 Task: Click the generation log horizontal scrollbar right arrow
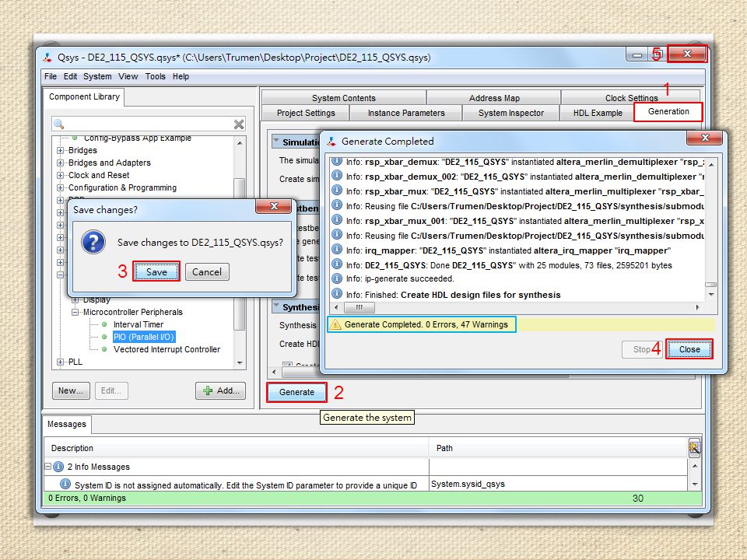click(697, 308)
